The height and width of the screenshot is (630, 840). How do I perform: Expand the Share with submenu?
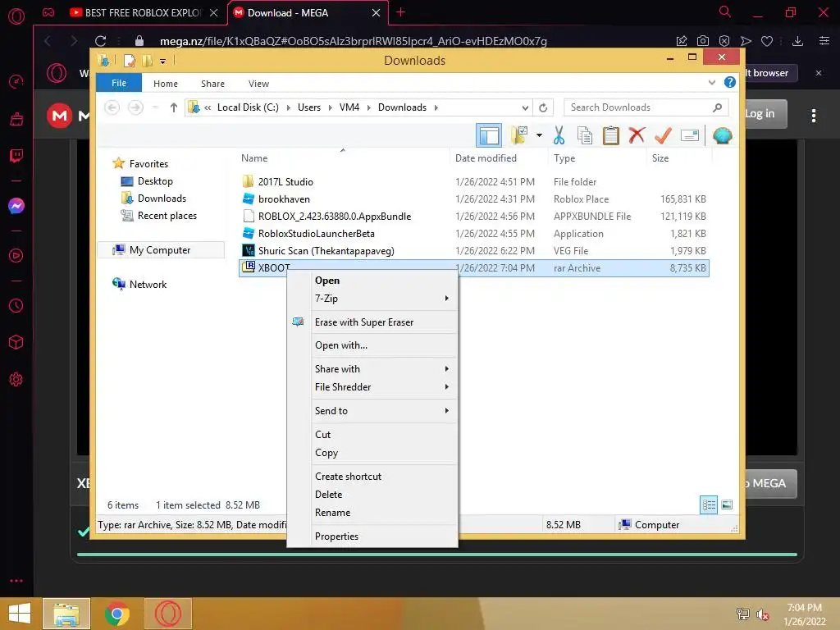coord(372,369)
